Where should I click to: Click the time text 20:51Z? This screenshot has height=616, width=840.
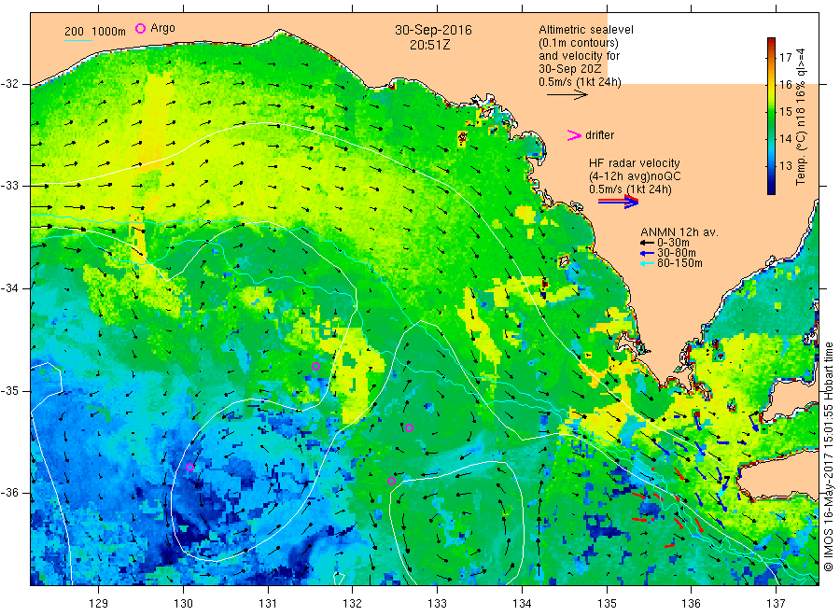coord(429,45)
